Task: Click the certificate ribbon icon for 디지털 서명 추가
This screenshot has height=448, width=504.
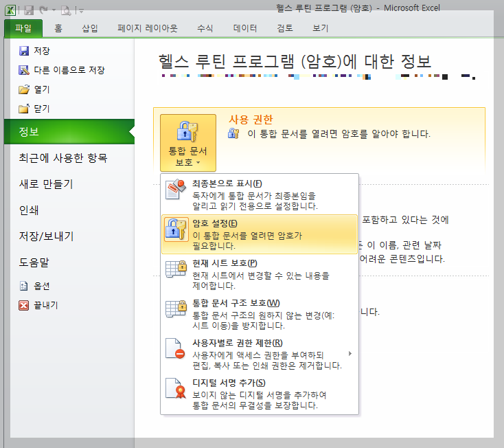Action: point(176,388)
